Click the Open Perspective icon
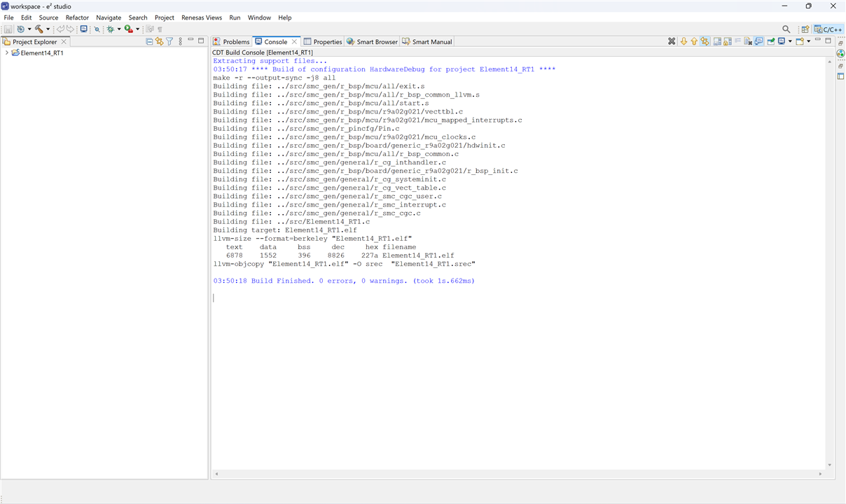846x504 pixels. point(805,29)
